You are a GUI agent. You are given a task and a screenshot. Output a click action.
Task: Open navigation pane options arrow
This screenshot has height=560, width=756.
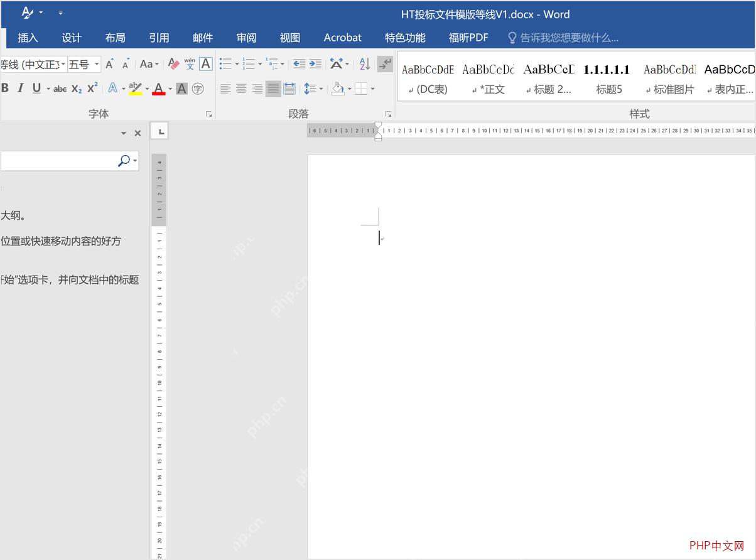124,133
